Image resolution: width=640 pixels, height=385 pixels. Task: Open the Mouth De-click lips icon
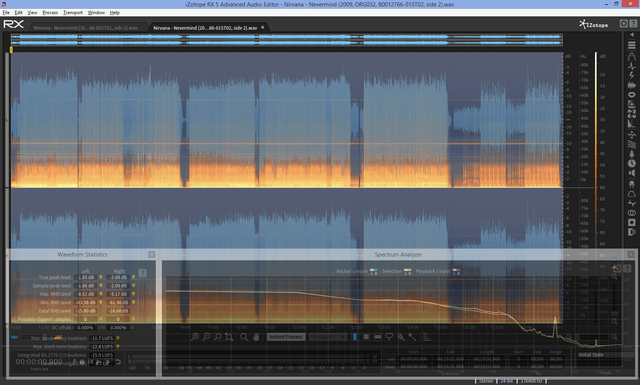pyautogui.click(x=631, y=95)
